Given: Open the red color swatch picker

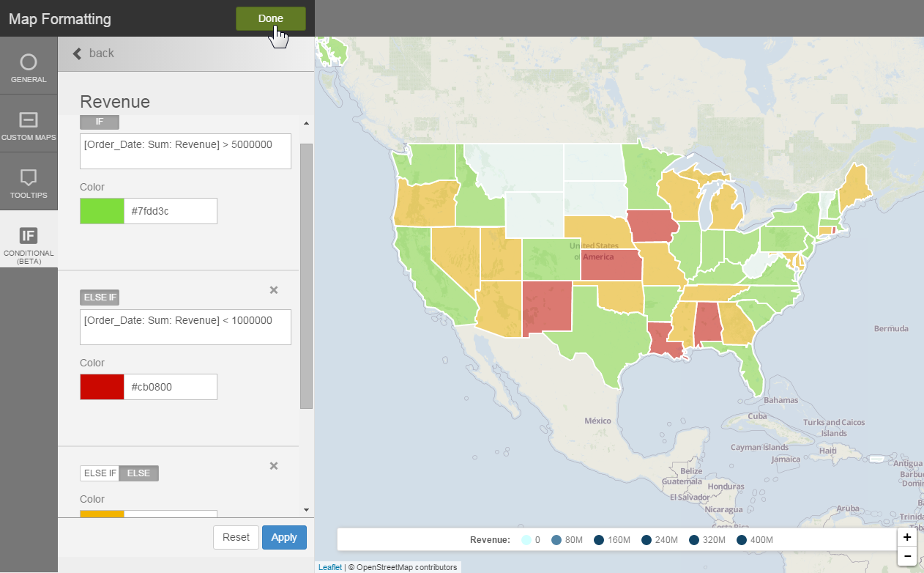Looking at the screenshot, I should [x=102, y=387].
